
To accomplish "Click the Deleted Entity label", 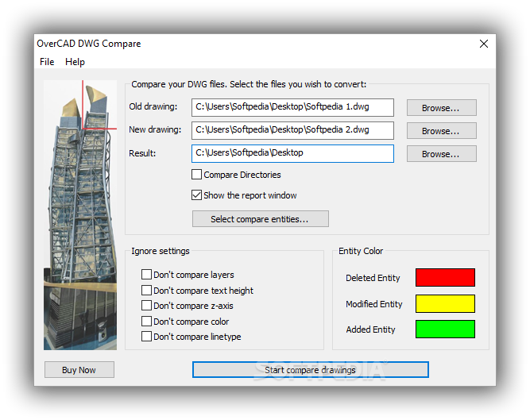I will click(x=373, y=278).
